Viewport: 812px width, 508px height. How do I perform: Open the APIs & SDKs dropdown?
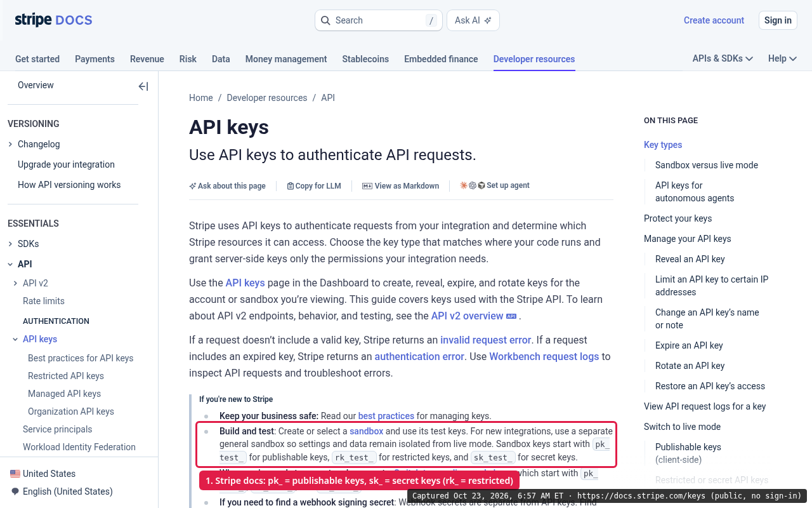723,58
